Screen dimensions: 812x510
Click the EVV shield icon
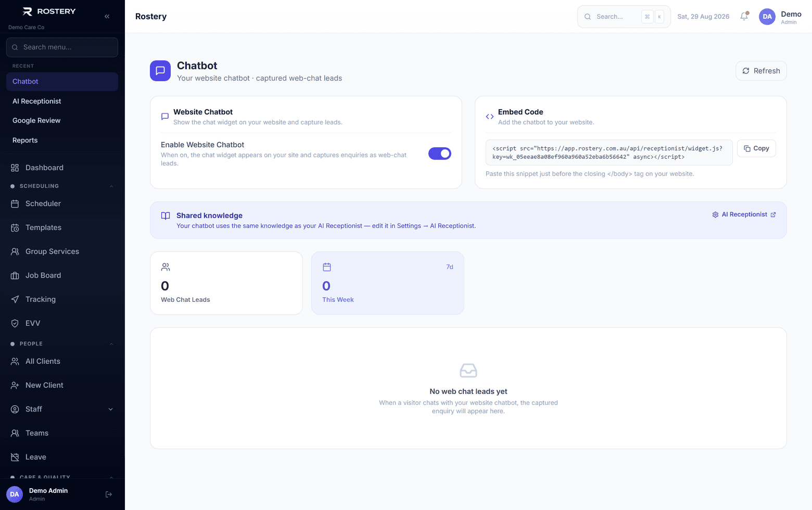coord(15,323)
